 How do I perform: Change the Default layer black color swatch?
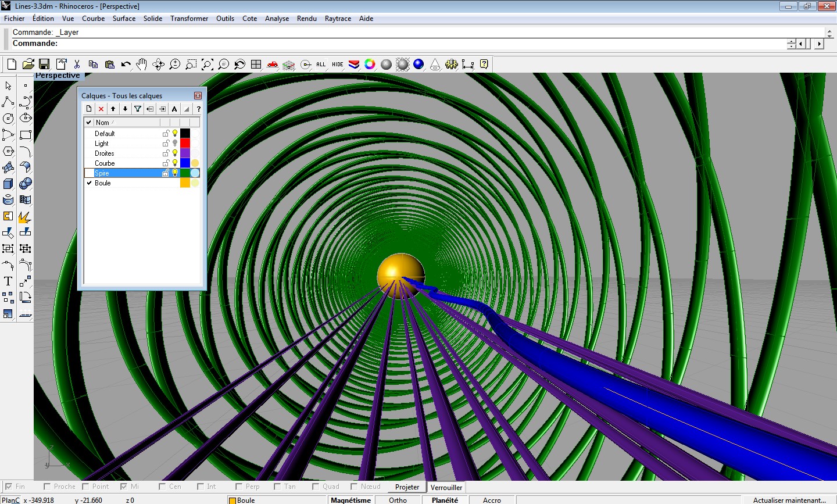pyautogui.click(x=185, y=133)
